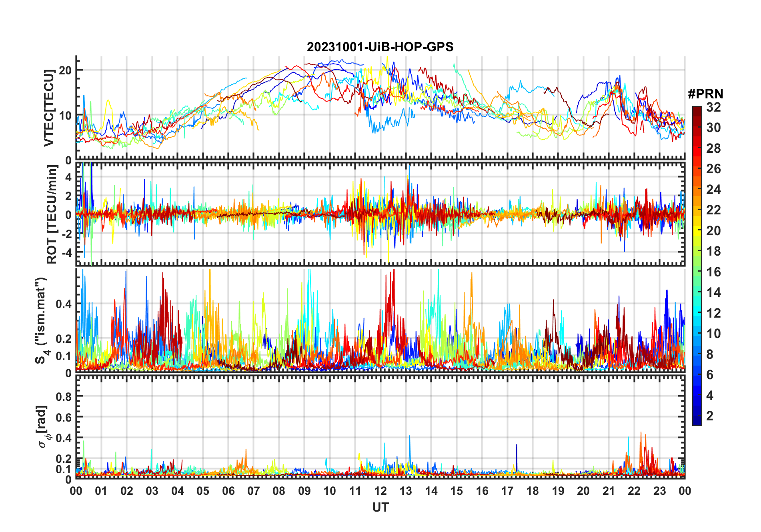Click colorbar tick label 24
Screen dimensions: 761x532
tap(713, 189)
